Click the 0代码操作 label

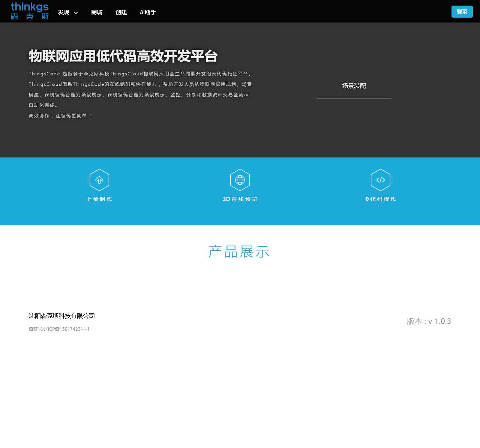pos(381,199)
